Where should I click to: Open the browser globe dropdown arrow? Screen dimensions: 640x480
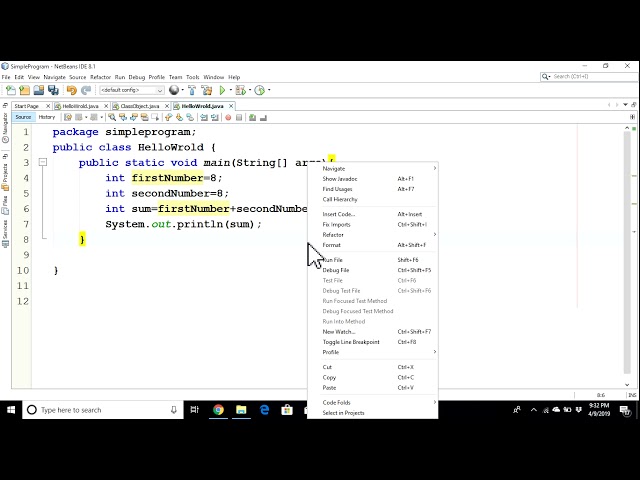tap(182, 90)
